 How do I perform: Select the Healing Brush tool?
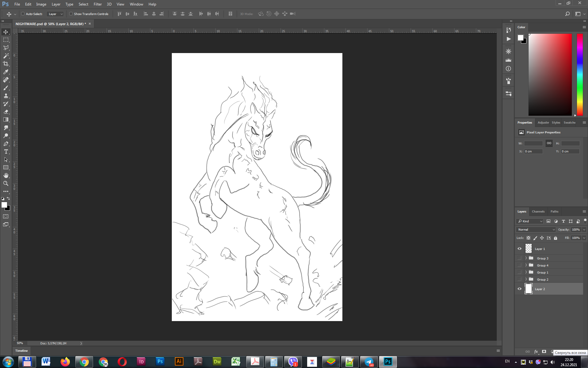pyautogui.click(x=6, y=80)
